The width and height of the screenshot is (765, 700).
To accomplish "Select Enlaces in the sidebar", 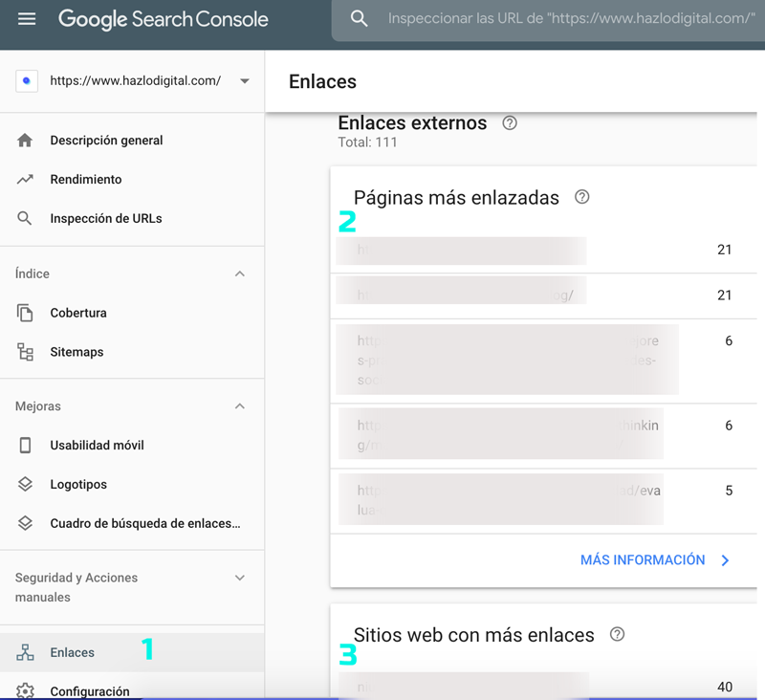I will pos(73,652).
